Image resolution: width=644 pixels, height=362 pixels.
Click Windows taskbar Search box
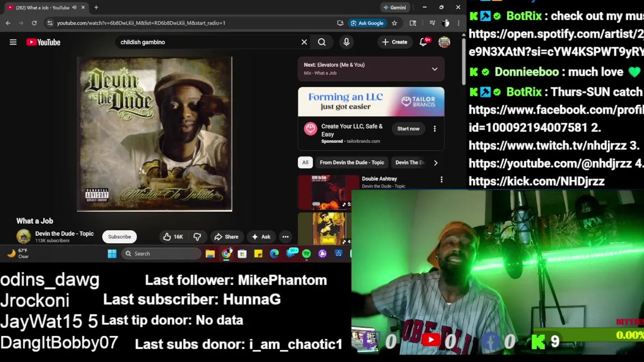tap(161, 254)
